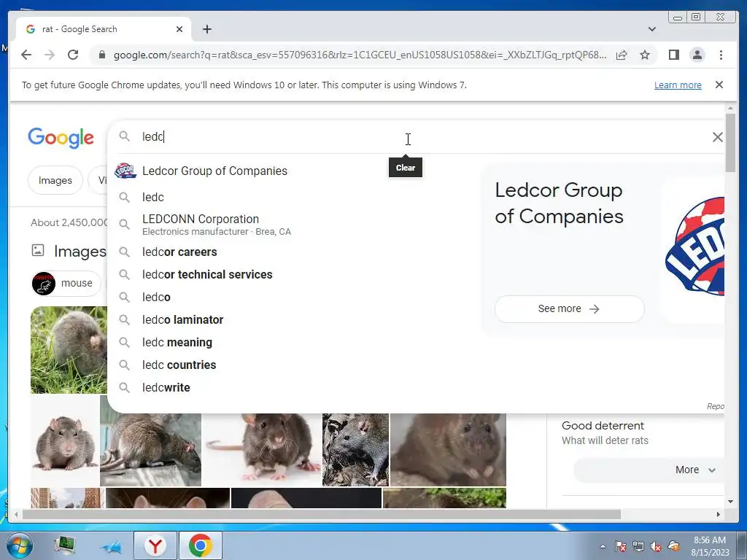
Task: Bookmark this tab with the star
Action: [x=645, y=55]
